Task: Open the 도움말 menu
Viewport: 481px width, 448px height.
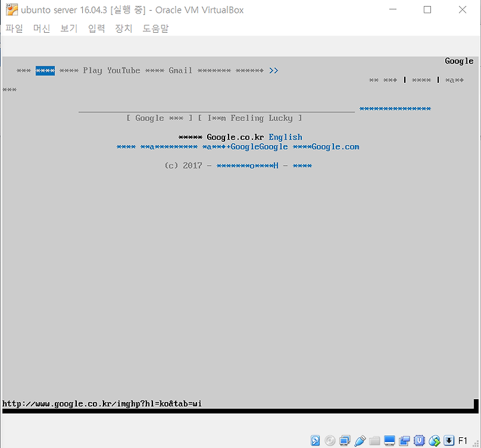Action: point(156,29)
